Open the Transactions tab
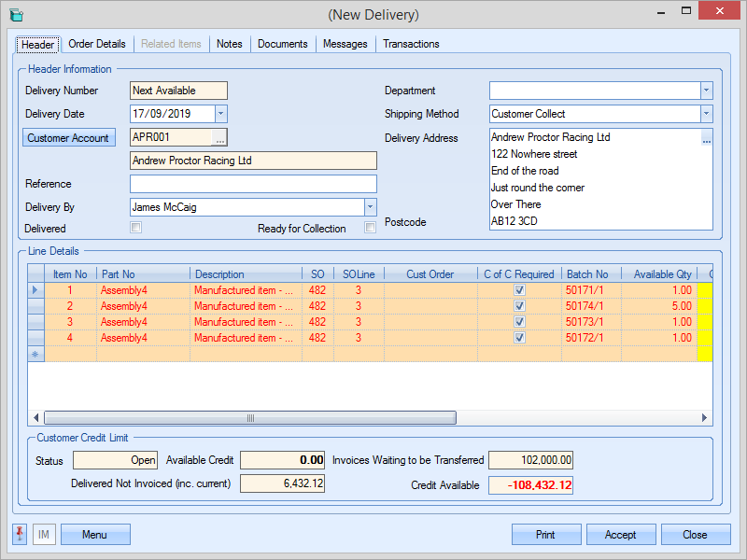Viewport: 747px width, 560px height. coord(411,44)
